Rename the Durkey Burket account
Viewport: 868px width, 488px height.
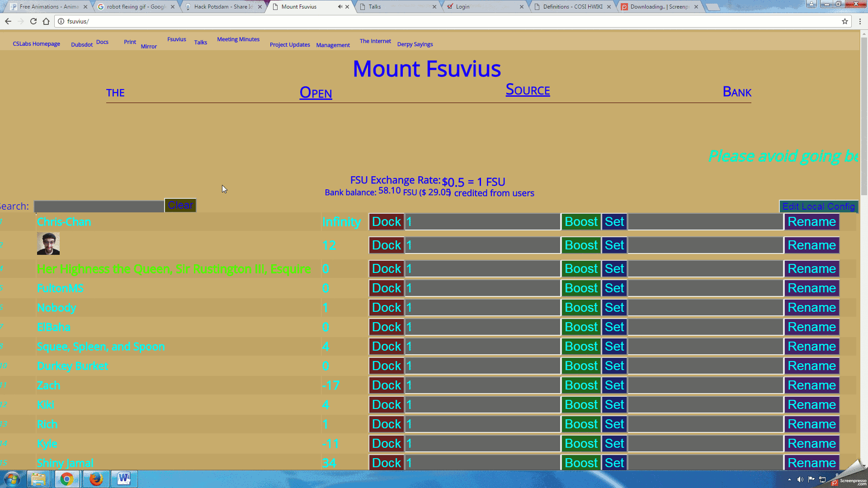(x=811, y=366)
